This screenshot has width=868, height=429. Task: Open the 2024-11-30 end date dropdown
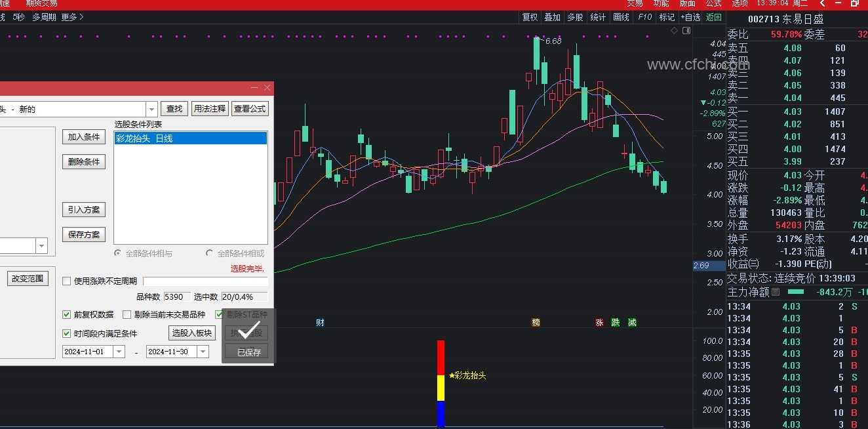coord(203,352)
